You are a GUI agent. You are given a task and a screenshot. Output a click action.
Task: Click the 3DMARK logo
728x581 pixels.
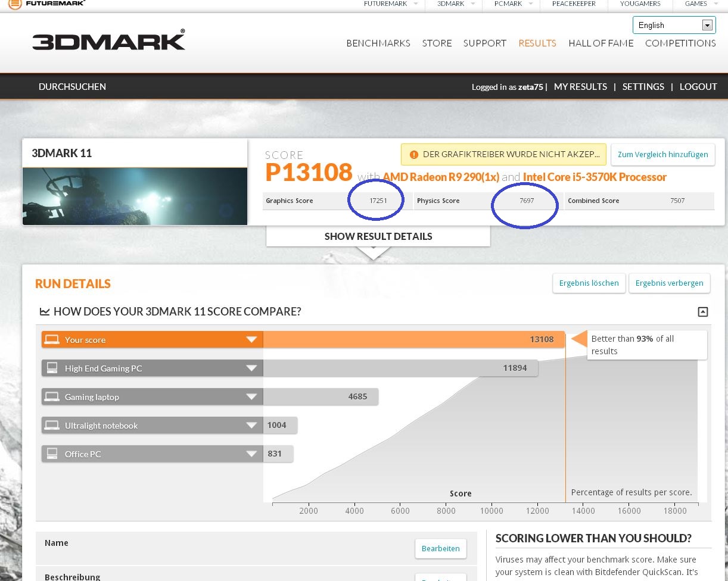coord(108,40)
